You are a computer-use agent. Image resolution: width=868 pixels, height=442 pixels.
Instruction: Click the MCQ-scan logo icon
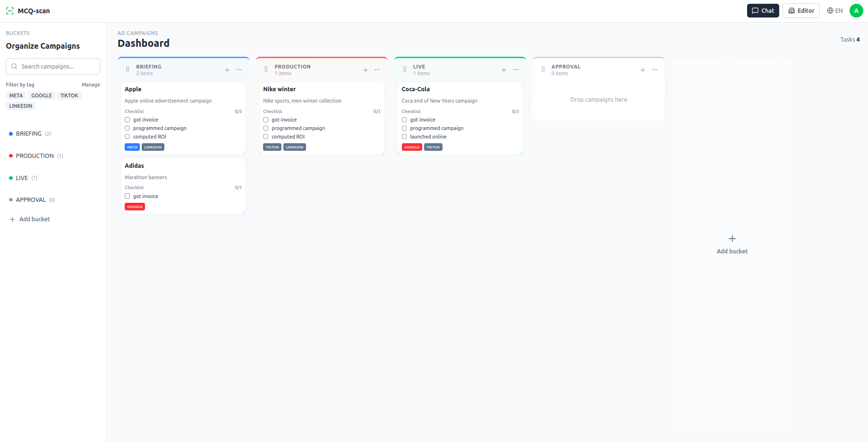pos(10,11)
